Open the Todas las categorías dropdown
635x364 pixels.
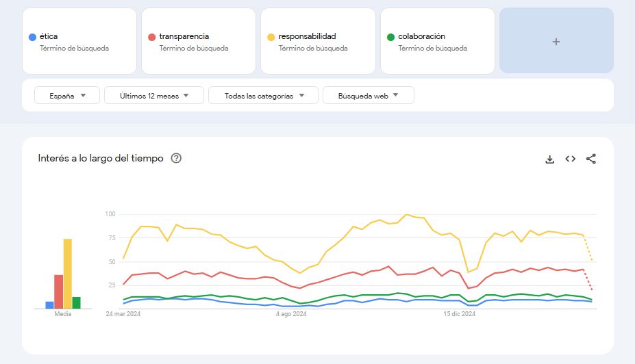coord(263,96)
